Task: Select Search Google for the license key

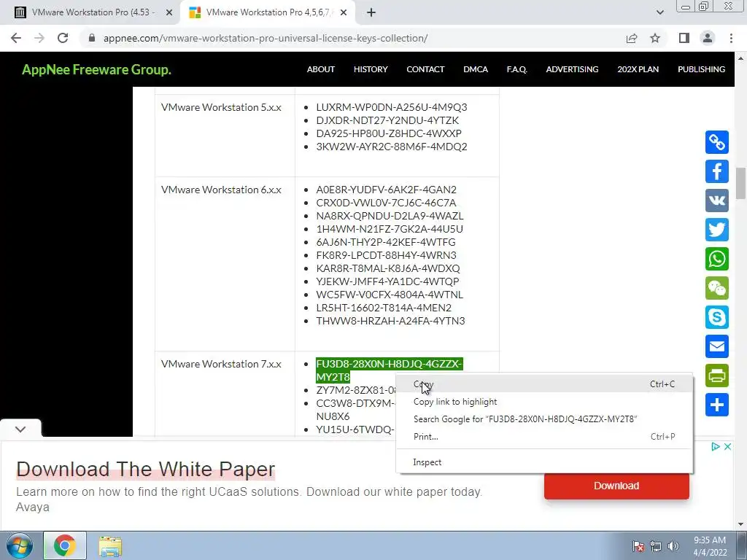Action: 544,419
